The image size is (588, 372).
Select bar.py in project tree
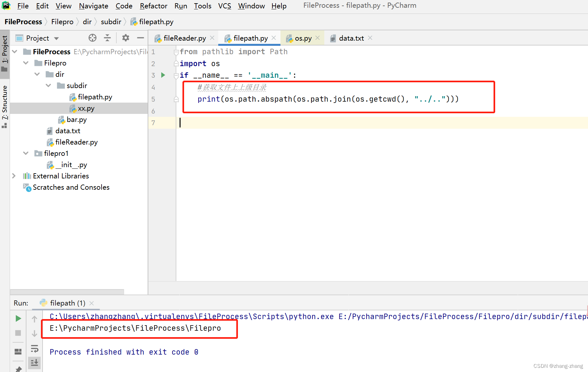coord(77,119)
